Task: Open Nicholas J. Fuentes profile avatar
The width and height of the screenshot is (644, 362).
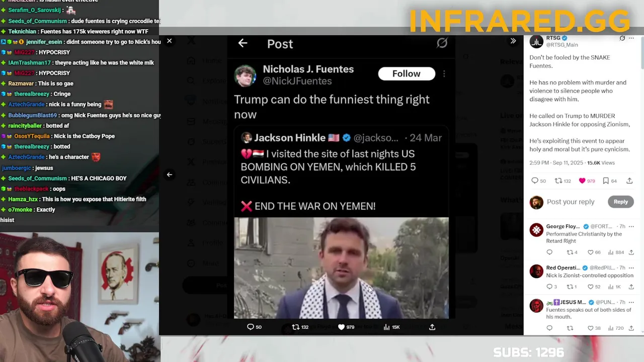Action: click(245, 76)
